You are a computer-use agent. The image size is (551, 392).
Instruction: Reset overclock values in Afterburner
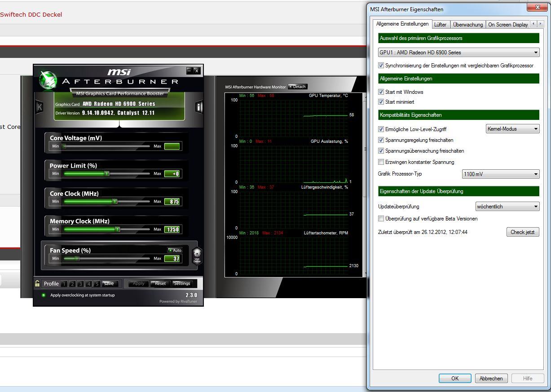pyautogui.click(x=160, y=284)
